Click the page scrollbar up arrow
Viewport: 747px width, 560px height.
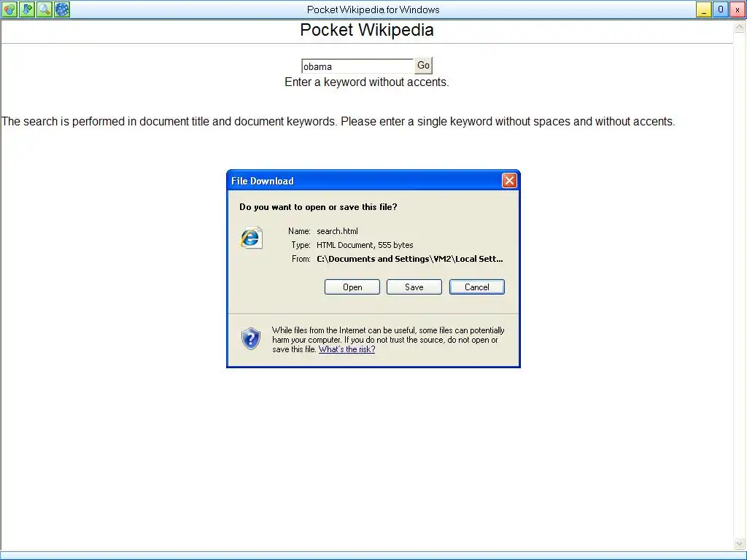[x=740, y=27]
